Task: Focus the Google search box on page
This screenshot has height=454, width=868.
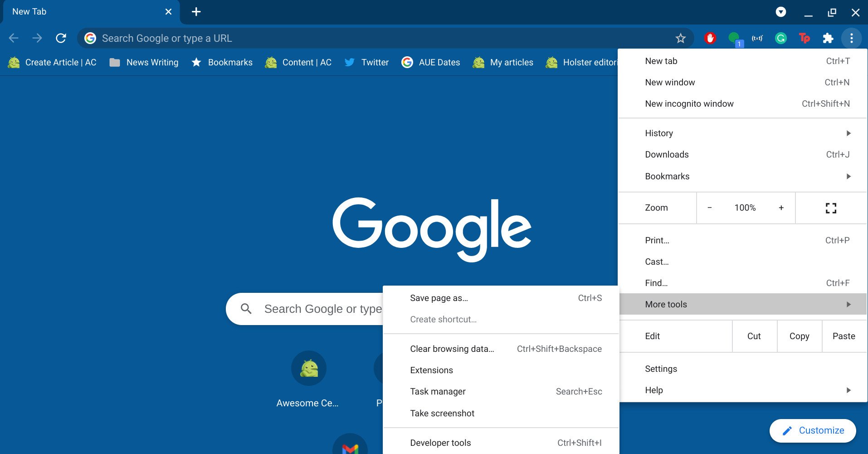Action: click(x=305, y=309)
